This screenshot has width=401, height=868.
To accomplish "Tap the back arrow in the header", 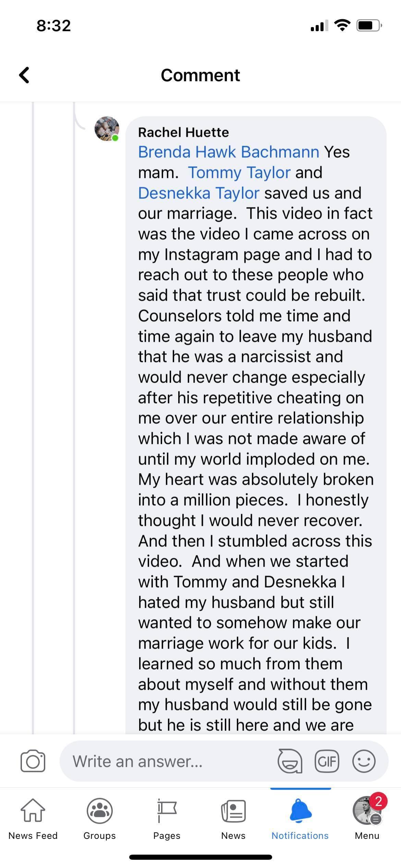I will [x=24, y=75].
